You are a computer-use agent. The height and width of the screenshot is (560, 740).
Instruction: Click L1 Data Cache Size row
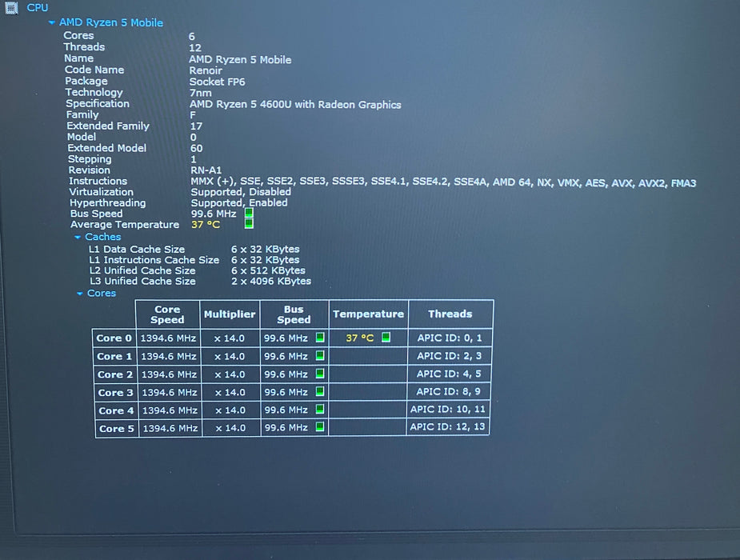click(x=194, y=249)
